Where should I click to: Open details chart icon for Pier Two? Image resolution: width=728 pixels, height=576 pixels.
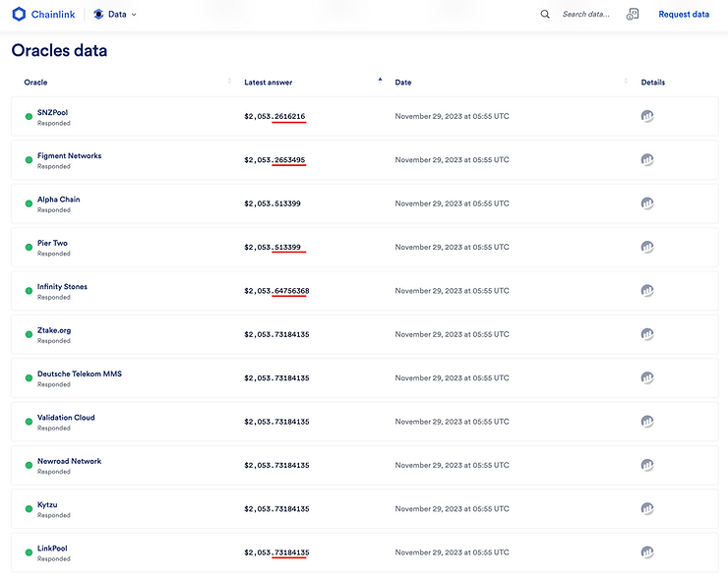647,247
